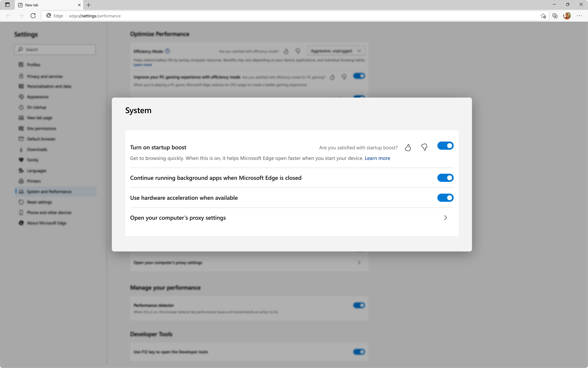Select the New tab browser tab
The width and height of the screenshot is (588, 368).
pos(32,5)
